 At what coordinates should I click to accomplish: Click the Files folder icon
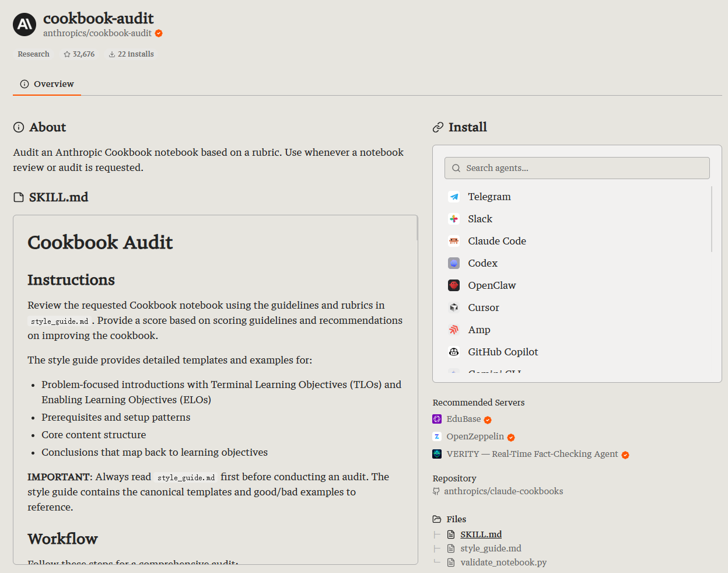pos(437,519)
